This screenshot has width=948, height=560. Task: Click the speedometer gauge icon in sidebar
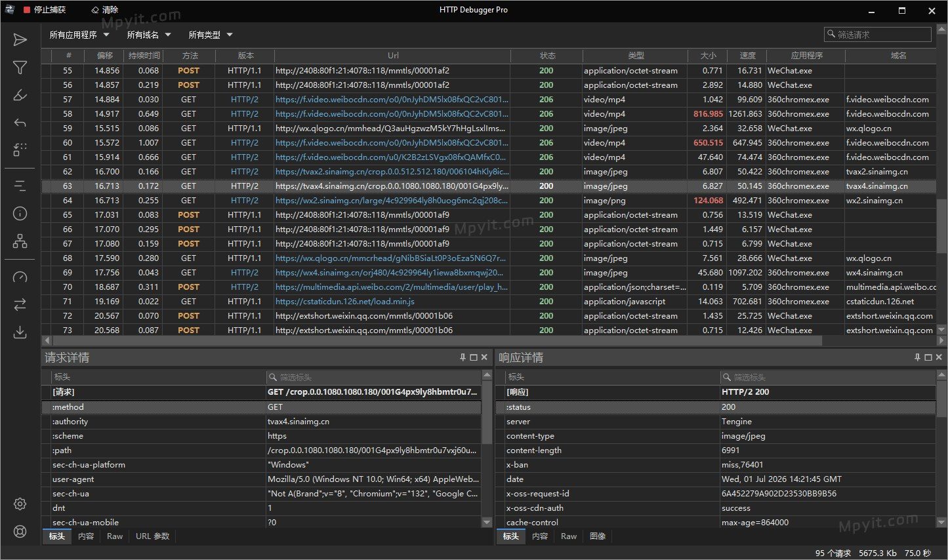(x=20, y=277)
